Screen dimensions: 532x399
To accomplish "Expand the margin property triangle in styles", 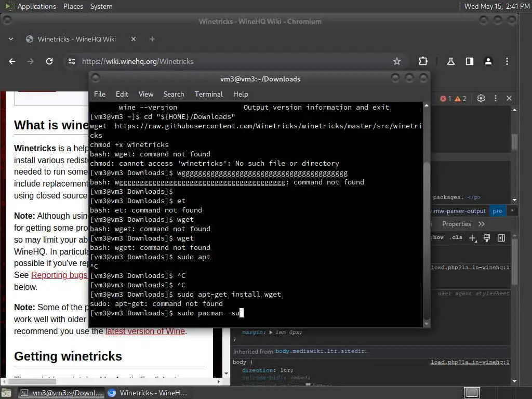I will [271, 332].
